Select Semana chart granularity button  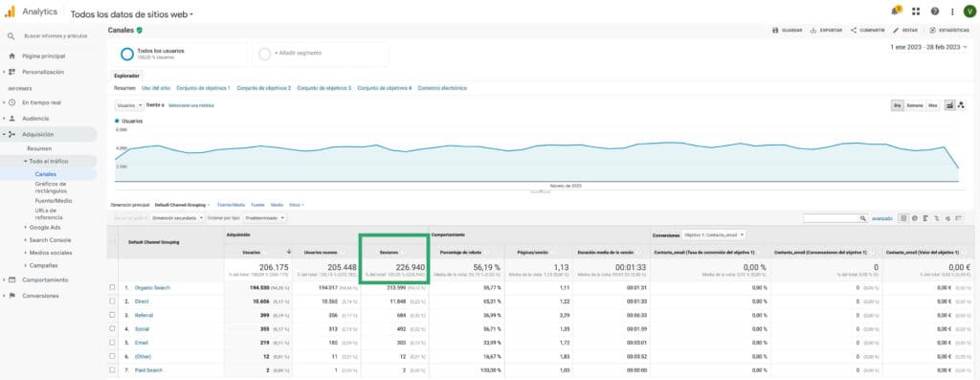coord(914,105)
